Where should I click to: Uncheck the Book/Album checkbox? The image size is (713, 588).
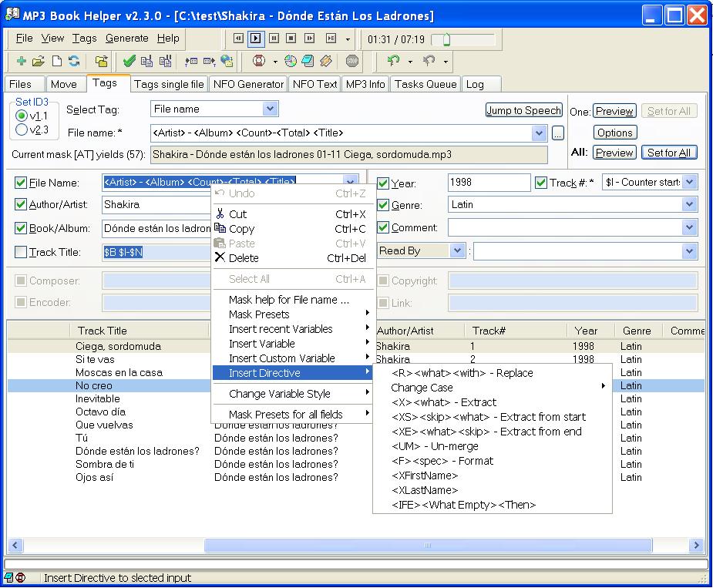21,228
